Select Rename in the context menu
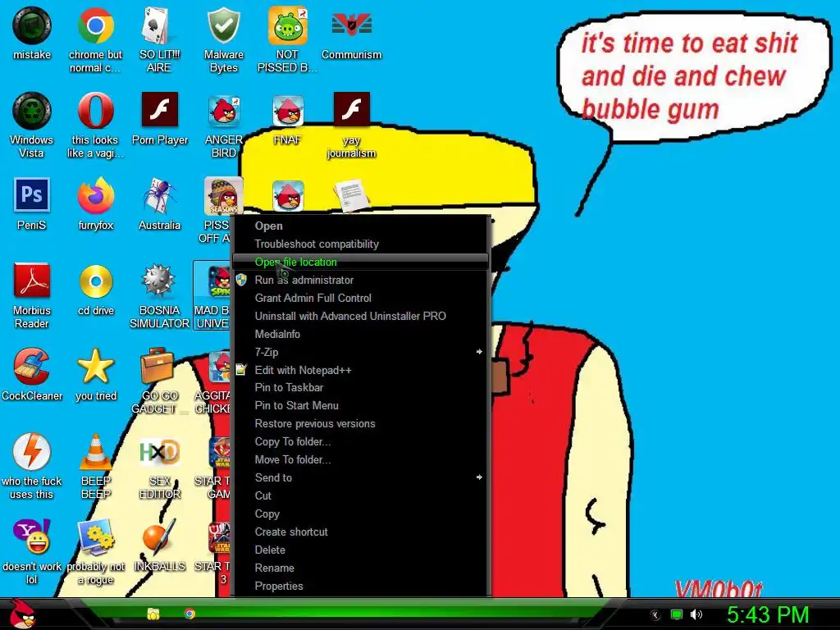Viewport: 840px width, 630px height. pyautogui.click(x=361, y=568)
